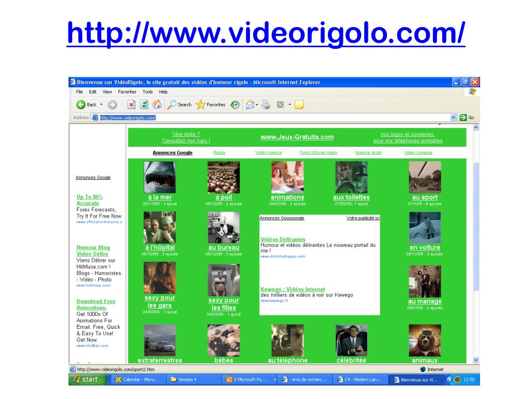Open 'Vidéos Délirantes' ad link

click(x=283, y=239)
